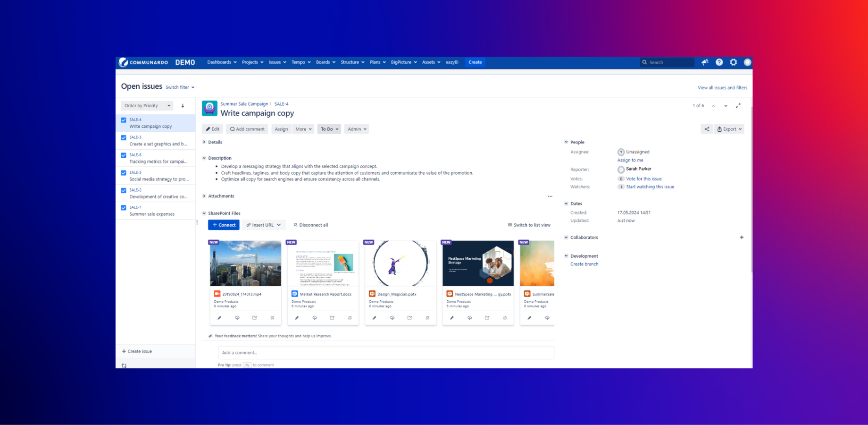Click in the header Search field

(667, 62)
